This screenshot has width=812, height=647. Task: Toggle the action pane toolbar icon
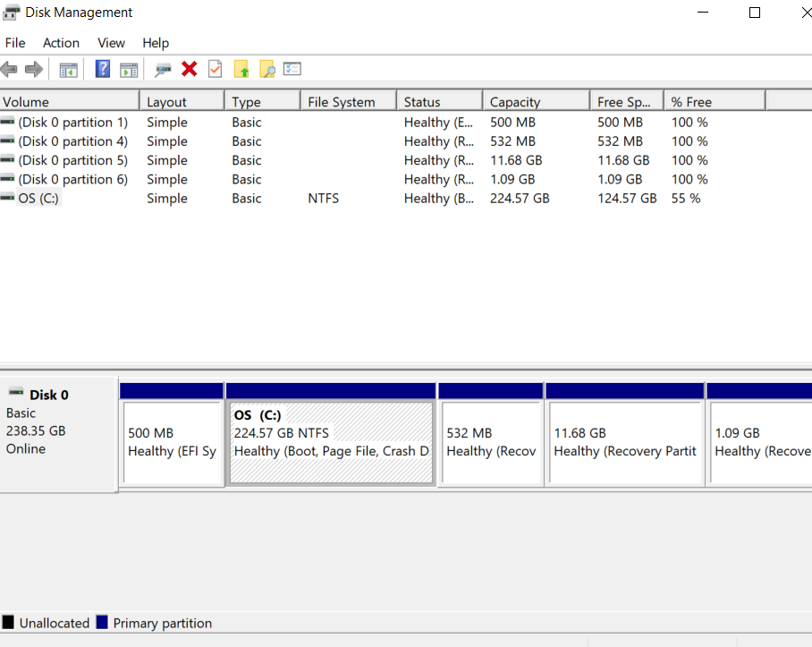point(129,70)
